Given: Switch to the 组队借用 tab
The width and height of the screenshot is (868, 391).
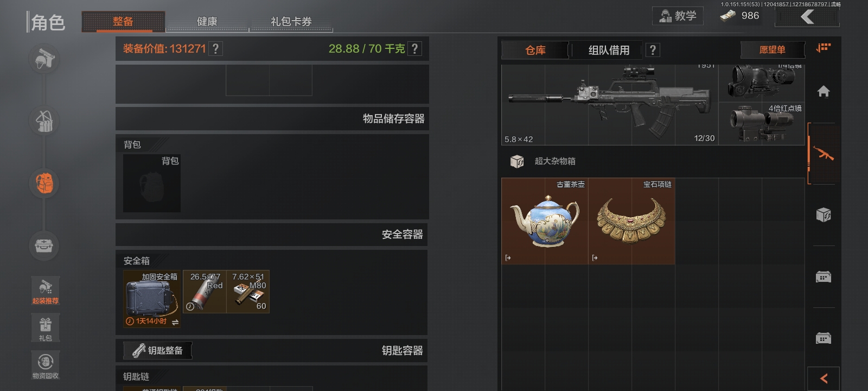Looking at the screenshot, I should [609, 50].
